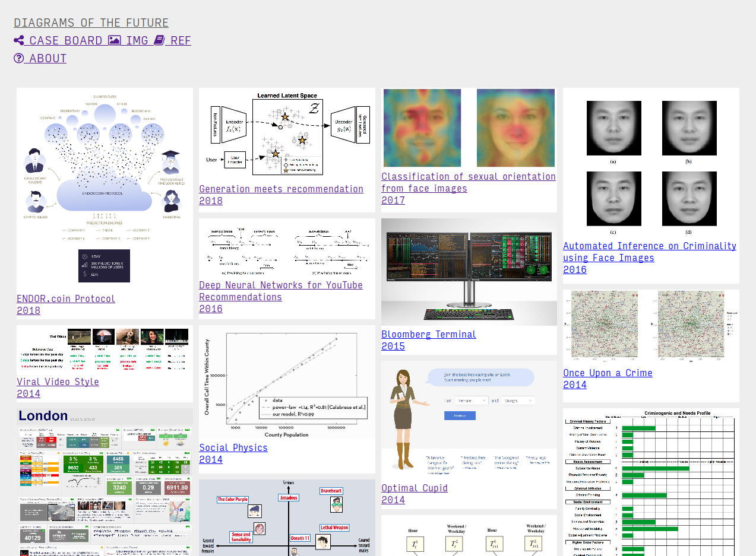Click the London dashboard thumbnail
This screenshot has width=756, height=556.
tap(105, 481)
